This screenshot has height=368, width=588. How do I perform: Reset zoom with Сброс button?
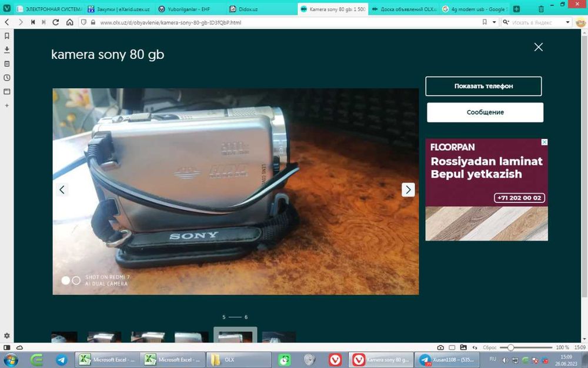pyautogui.click(x=490, y=347)
